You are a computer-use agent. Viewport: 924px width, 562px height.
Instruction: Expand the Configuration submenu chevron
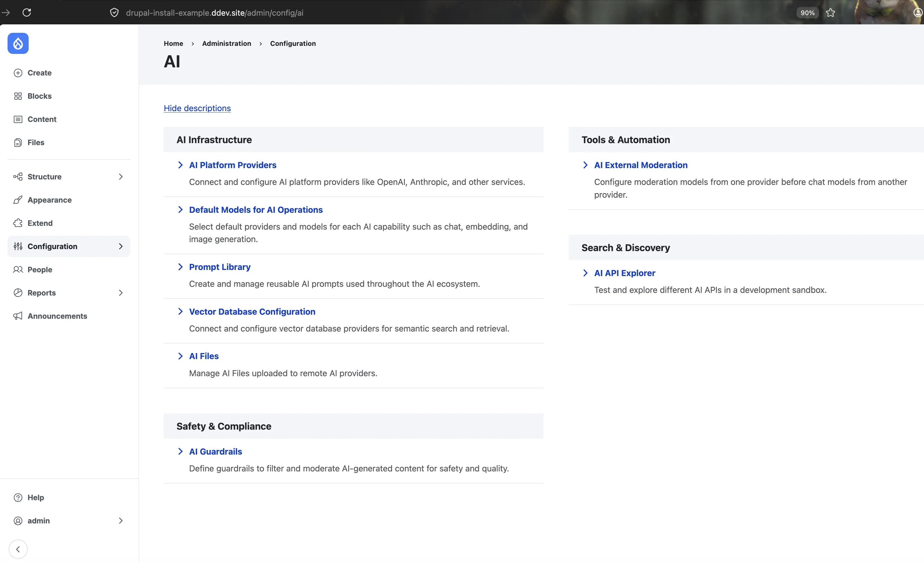pyautogui.click(x=121, y=246)
